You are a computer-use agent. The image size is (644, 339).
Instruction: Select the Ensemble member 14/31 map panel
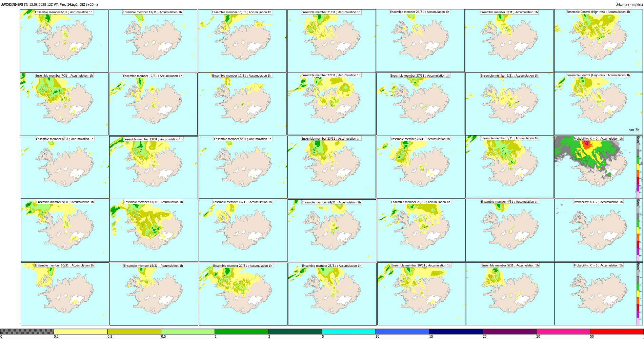click(x=154, y=230)
